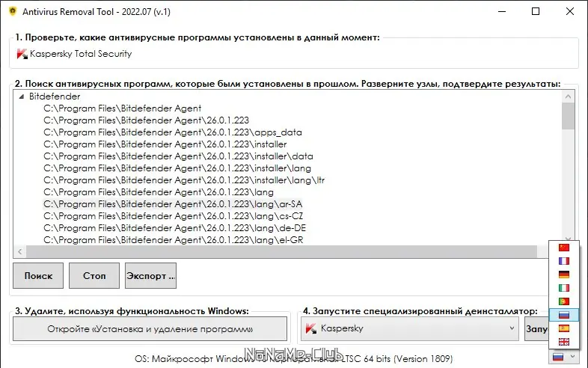Collapse the Bitdefender tree node
Image resolution: width=588 pixels, height=368 pixels.
22,96
